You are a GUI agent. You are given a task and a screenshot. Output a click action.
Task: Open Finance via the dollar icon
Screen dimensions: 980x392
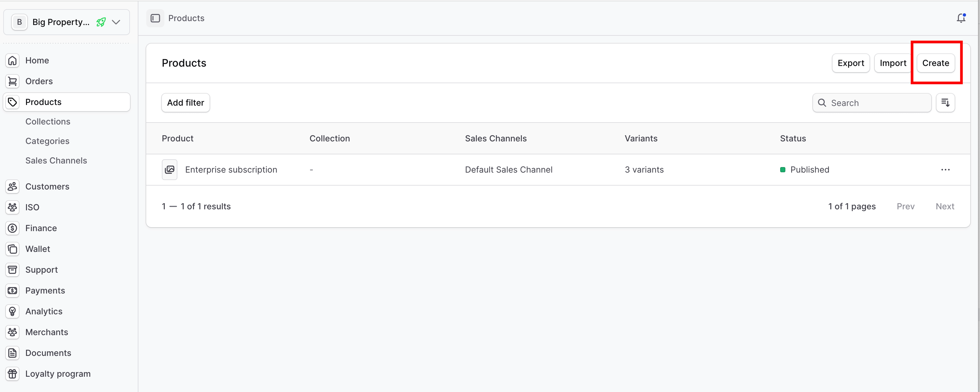click(x=13, y=228)
